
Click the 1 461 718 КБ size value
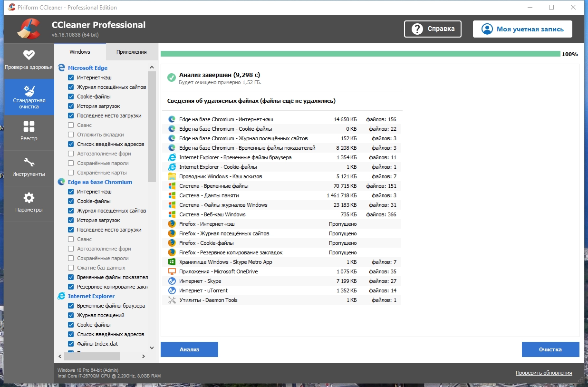pyautogui.click(x=342, y=195)
